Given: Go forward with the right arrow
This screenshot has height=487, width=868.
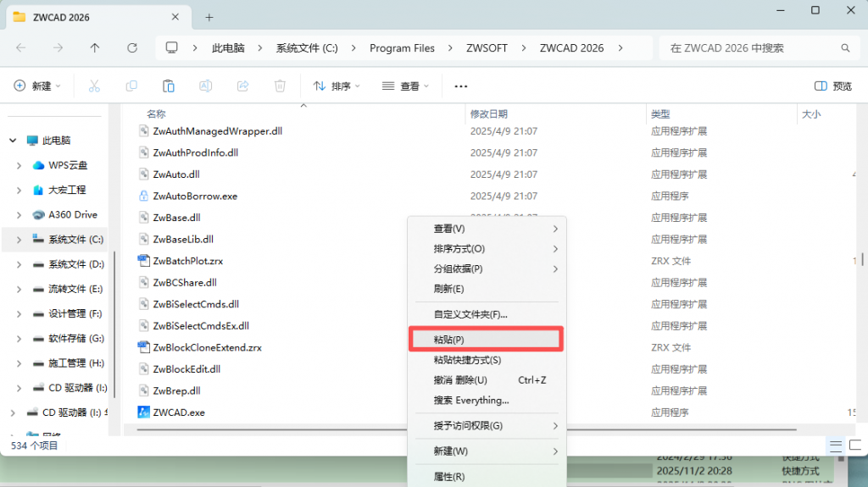Looking at the screenshot, I should pyautogui.click(x=58, y=48).
